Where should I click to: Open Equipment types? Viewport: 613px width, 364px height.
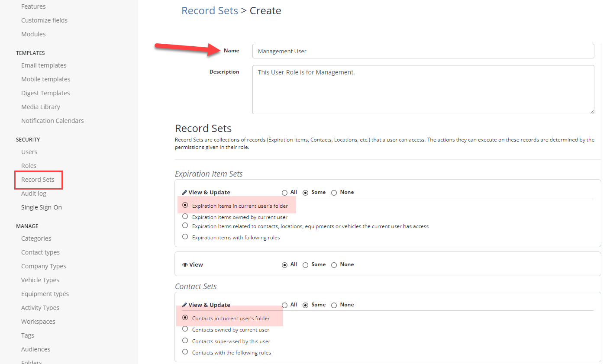click(x=45, y=294)
